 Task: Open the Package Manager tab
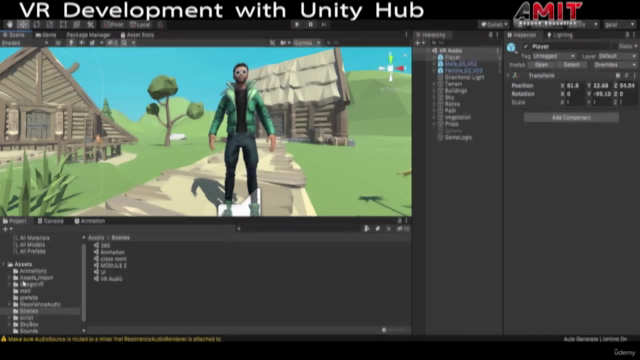coord(88,35)
